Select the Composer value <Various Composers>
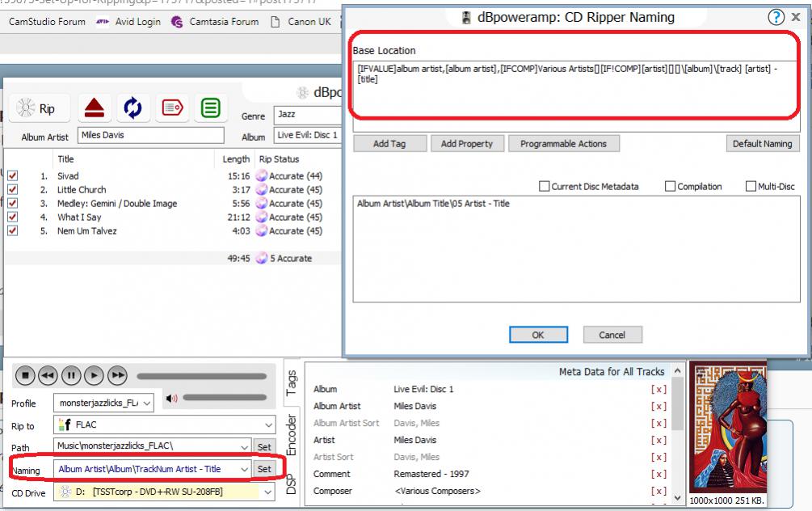The image size is (812, 511). 437,491
